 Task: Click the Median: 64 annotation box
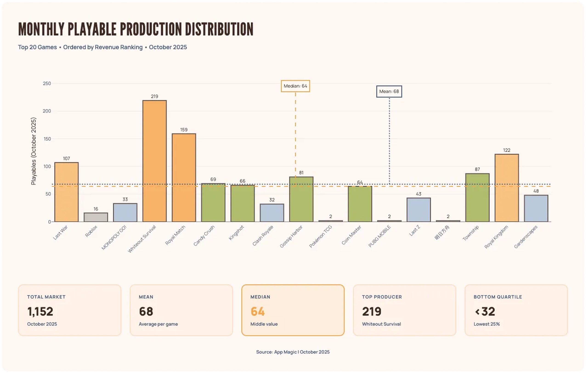(295, 86)
